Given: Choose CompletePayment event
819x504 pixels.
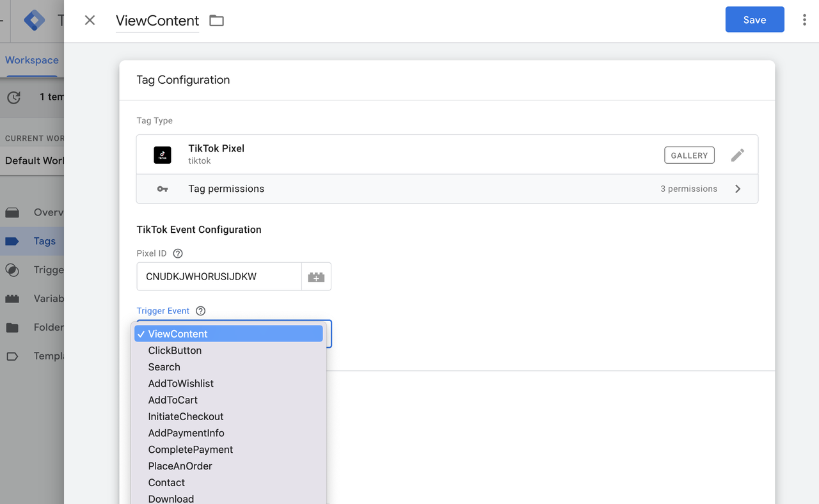Looking at the screenshot, I should pos(228,450).
